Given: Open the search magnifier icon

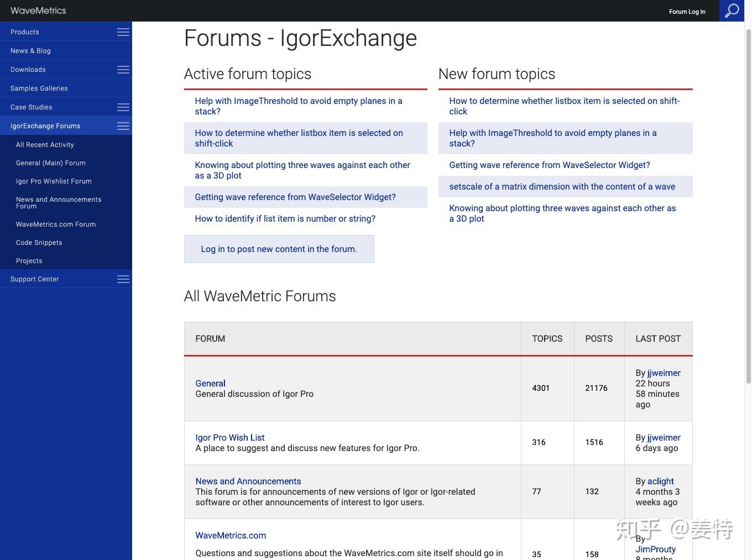Looking at the screenshot, I should point(732,11).
